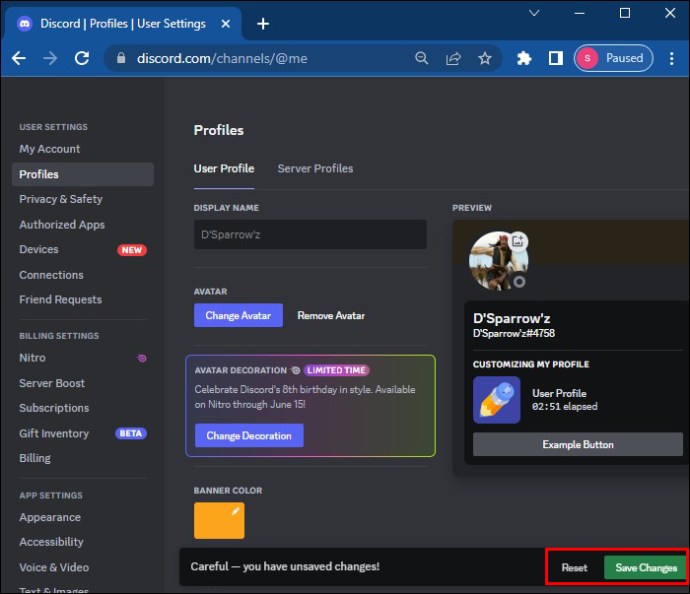Open the orange banner color swatch
The image size is (690, 594).
219,521
